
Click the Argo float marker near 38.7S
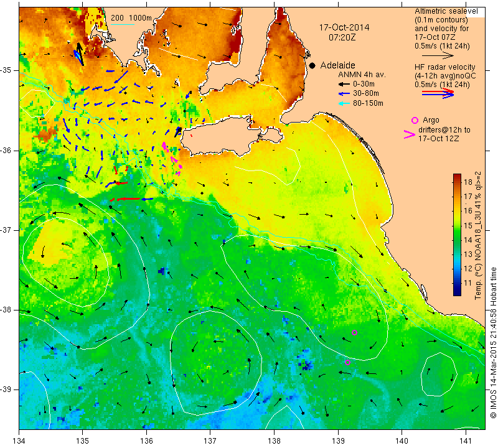(347, 362)
